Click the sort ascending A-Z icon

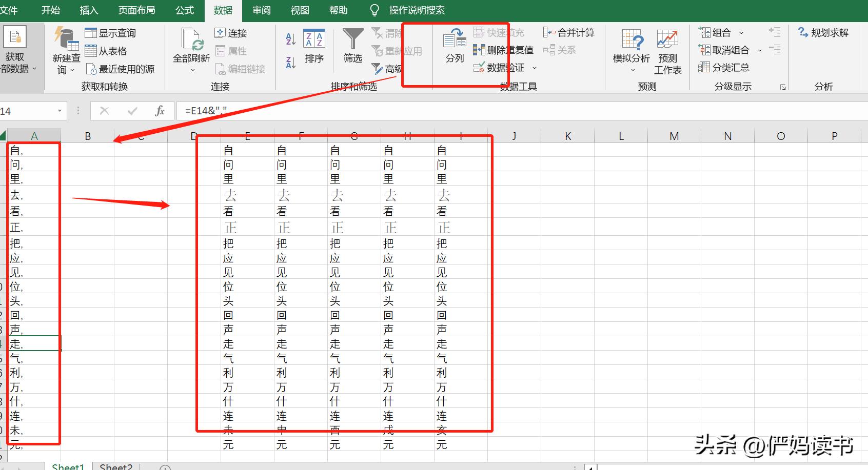(290, 38)
